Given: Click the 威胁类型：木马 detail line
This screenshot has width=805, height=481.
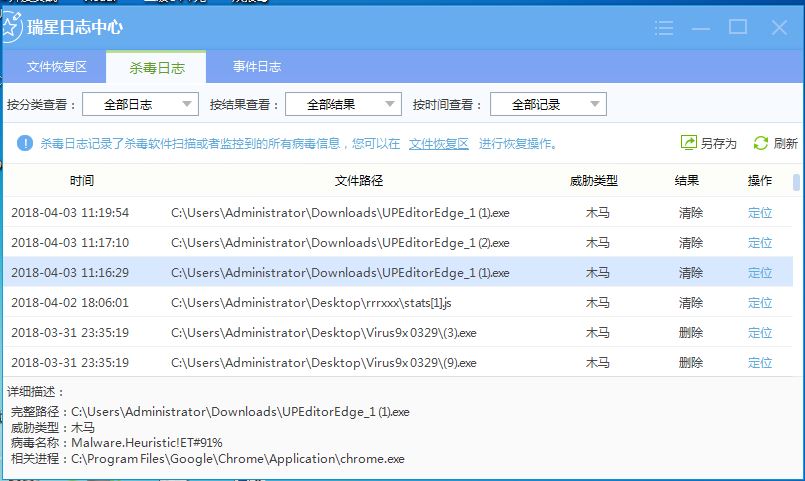Looking at the screenshot, I should (52, 427).
